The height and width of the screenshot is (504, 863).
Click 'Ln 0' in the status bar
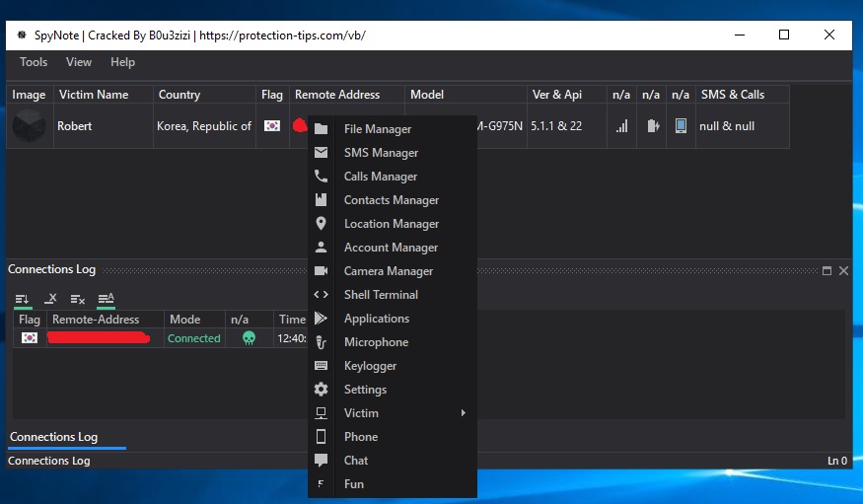[x=837, y=461]
